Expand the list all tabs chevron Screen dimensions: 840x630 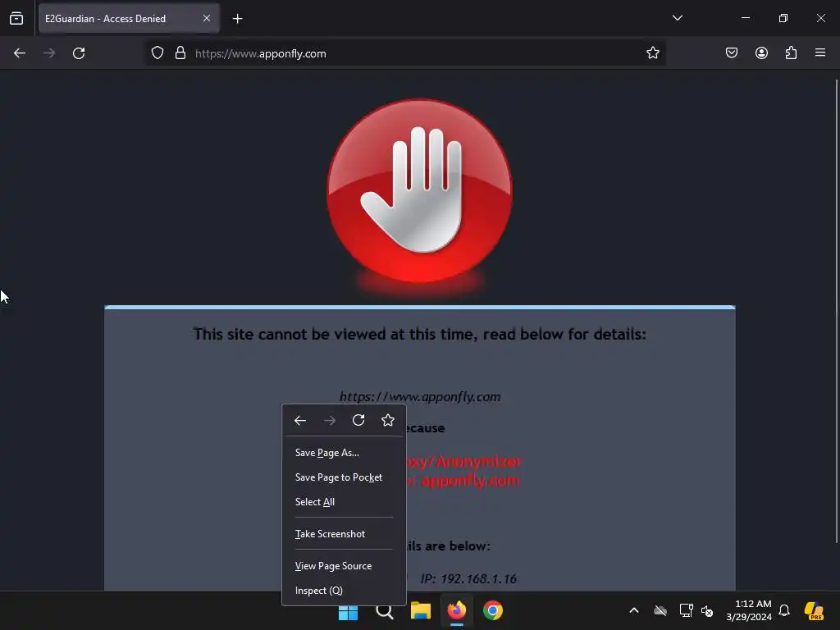[677, 18]
